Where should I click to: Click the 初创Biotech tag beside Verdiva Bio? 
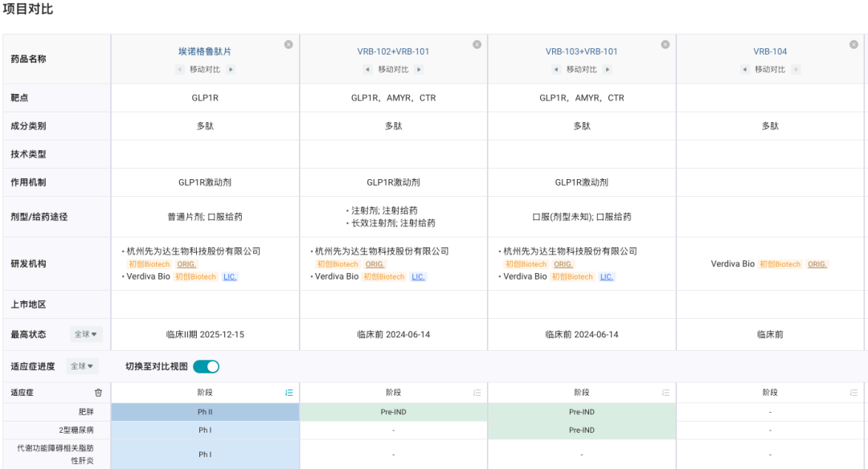[x=193, y=276]
